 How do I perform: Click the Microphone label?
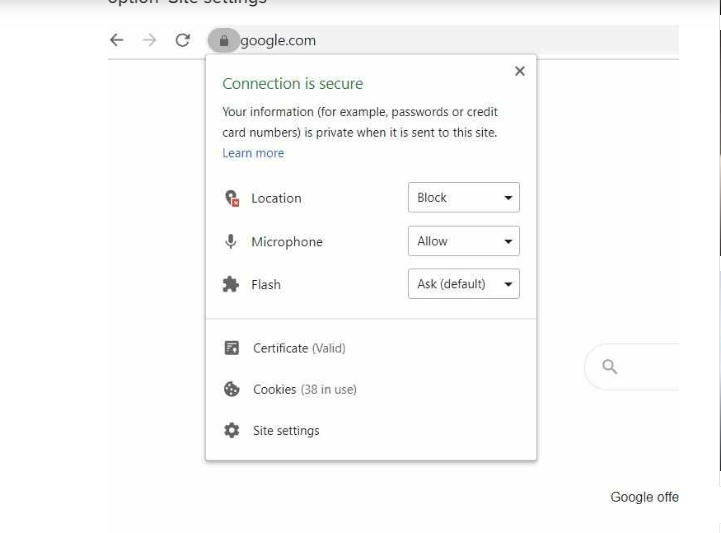(x=287, y=241)
